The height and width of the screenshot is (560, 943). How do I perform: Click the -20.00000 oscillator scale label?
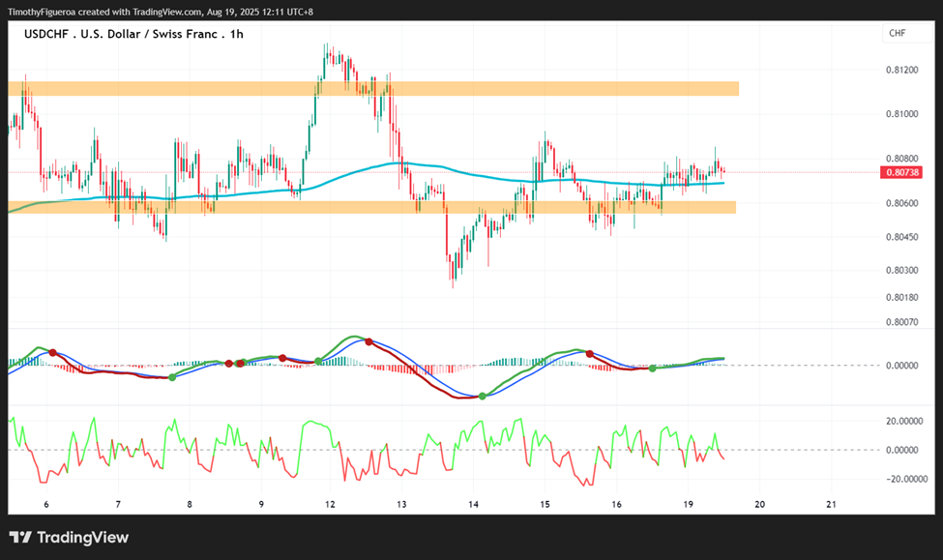pos(905,480)
